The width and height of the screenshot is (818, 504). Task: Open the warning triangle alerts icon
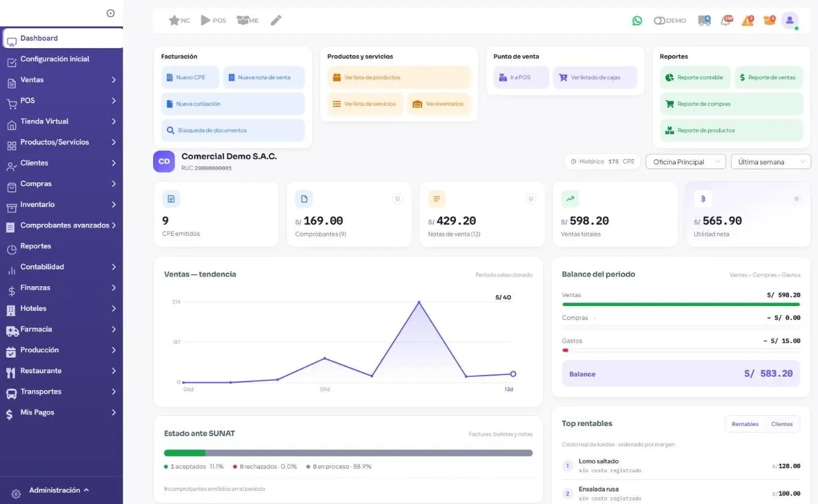[x=748, y=20]
